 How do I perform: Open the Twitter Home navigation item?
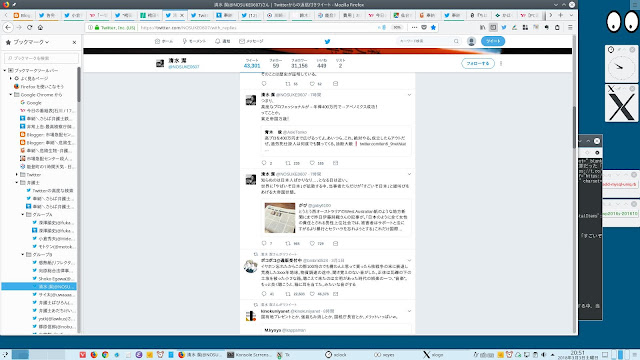164,41
